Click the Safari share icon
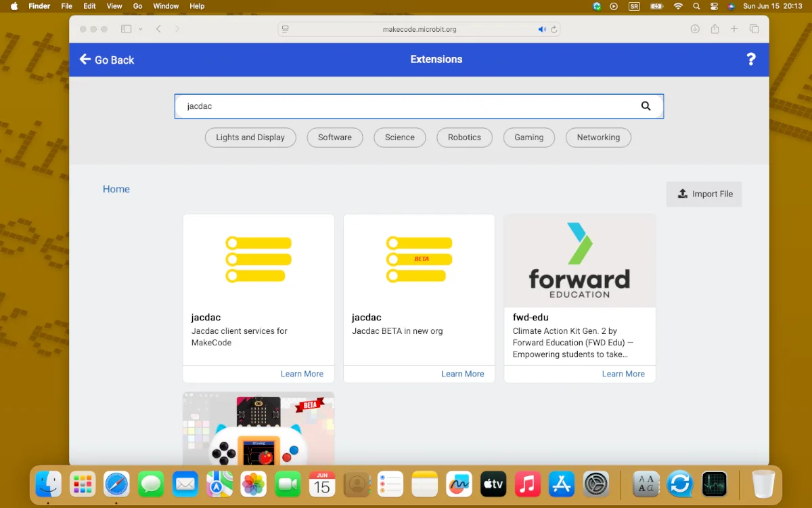Image resolution: width=812 pixels, height=508 pixels. click(715, 29)
